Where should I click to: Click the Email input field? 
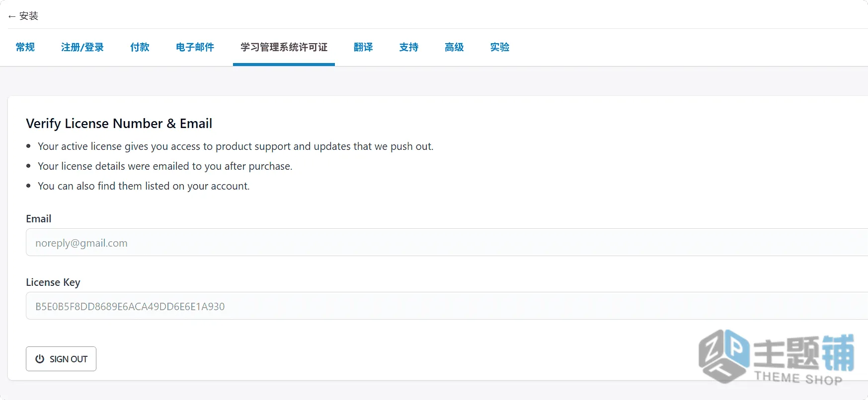click(x=447, y=242)
